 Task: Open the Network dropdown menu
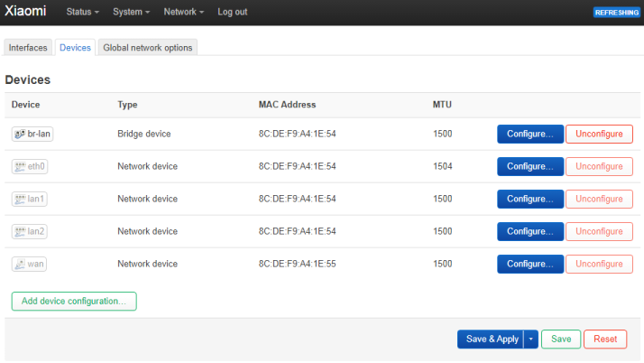[183, 13]
